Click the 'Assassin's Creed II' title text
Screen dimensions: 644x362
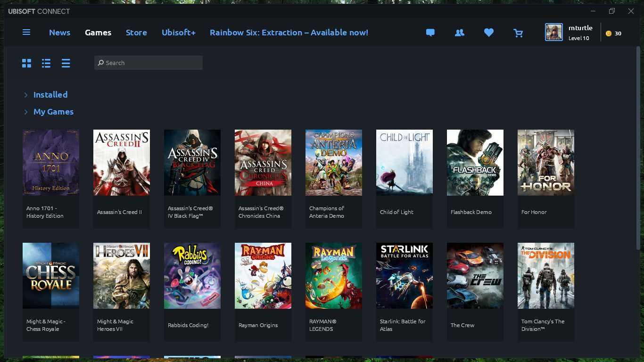(119, 212)
